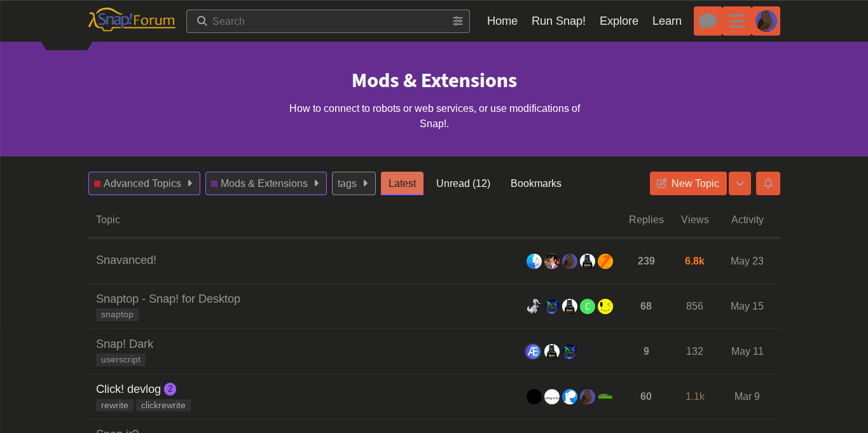The height and width of the screenshot is (433, 868).
Task: Switch to the Unread (12) tab
Action: point(463,183)
